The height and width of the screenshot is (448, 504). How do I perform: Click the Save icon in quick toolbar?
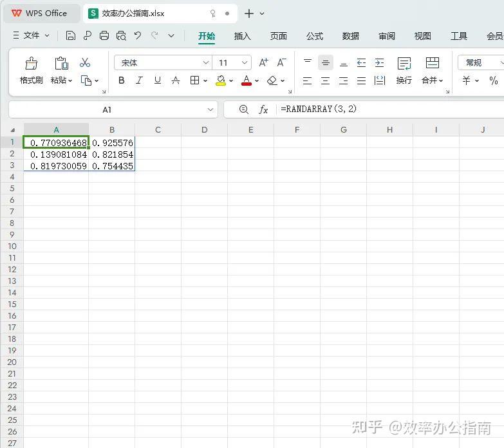[70, 35]
